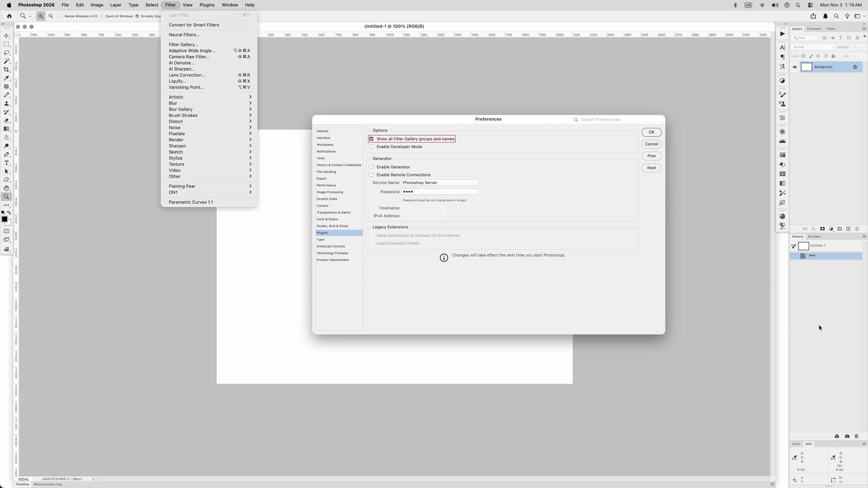868x488 pixels.
Task: Choose Liquify from Filter menu
Action: pyautogui.click(x=177, y=81)
